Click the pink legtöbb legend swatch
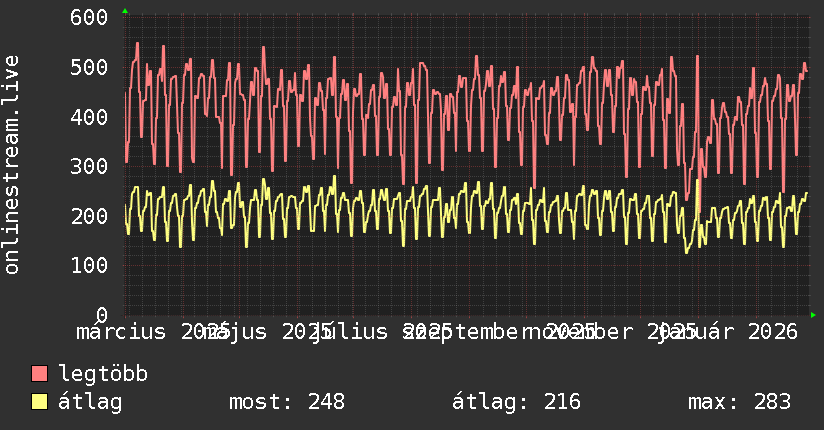The image size is (824, 430). click(x=39, y=373)
